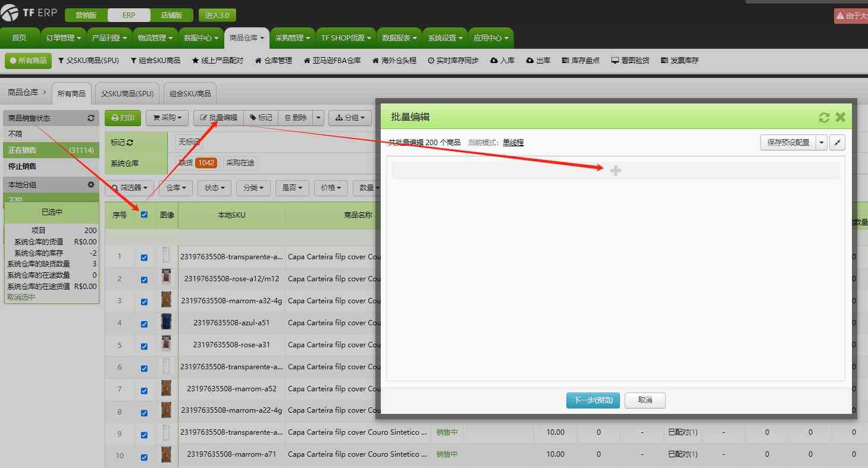Screen dimensions: 868x468
Task: Uncheck the select-all checkbox in table header
Action: 143,216
